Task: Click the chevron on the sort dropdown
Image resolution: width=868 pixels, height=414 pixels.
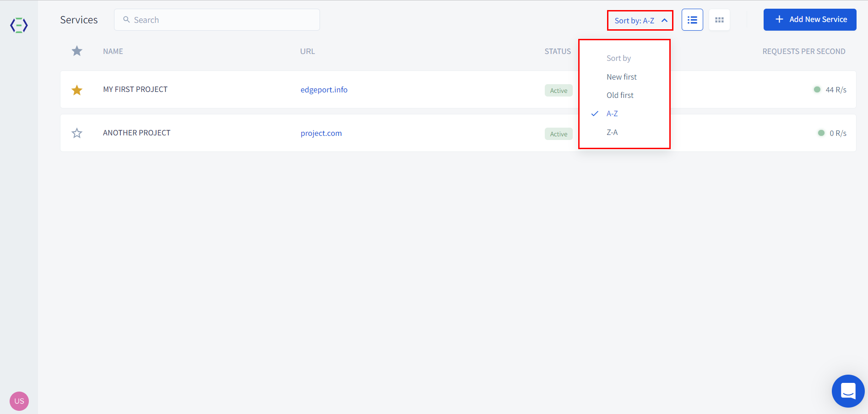Action: (664, 21)
